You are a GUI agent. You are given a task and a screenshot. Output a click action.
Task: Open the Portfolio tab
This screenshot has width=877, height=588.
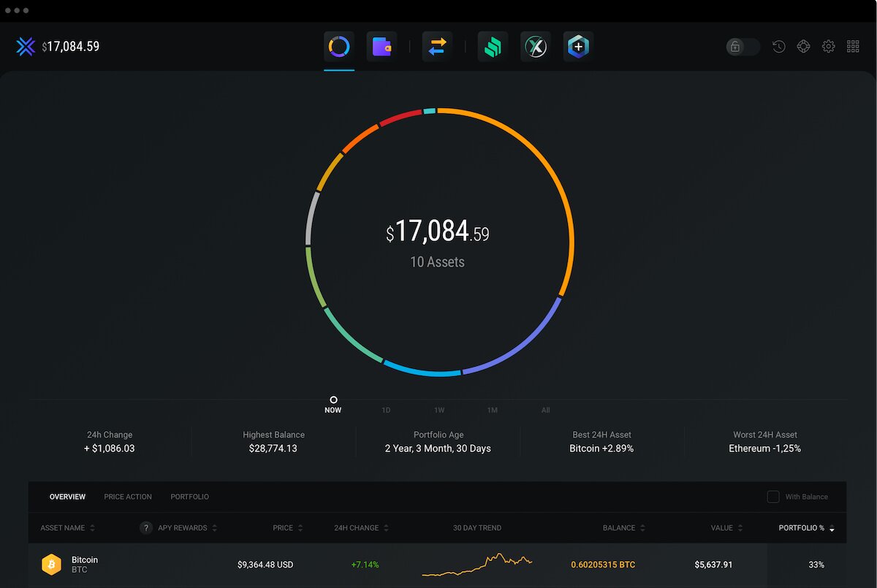[189, 497]
